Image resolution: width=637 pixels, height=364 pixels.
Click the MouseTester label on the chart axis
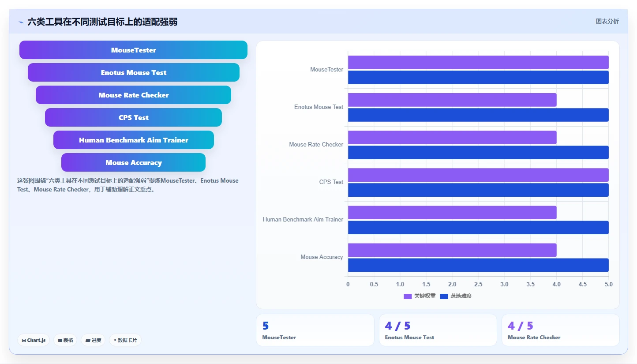click(326, 70)
